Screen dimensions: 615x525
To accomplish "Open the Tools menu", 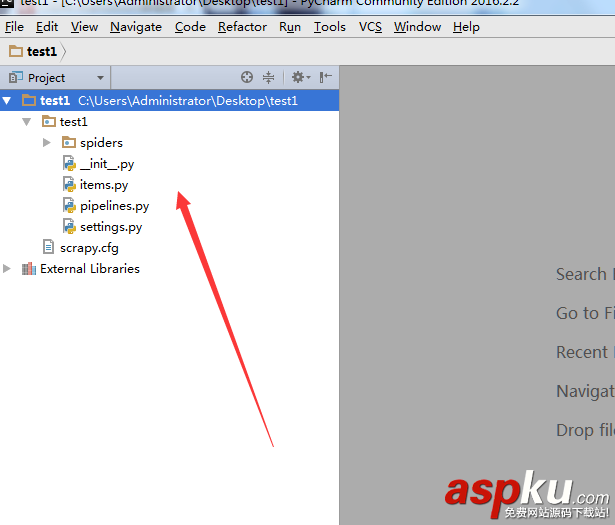I will [x=329, y=27].
